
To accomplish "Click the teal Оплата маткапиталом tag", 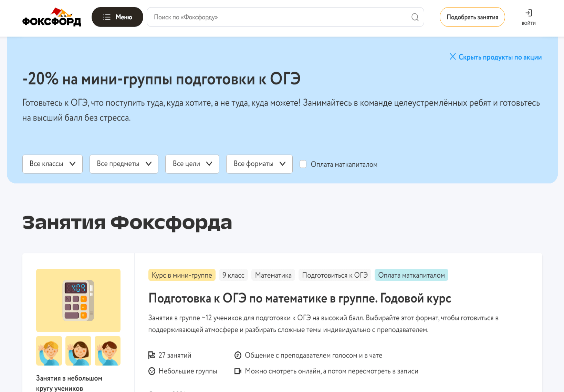I will pyautogui.click(x=411, y=275).
